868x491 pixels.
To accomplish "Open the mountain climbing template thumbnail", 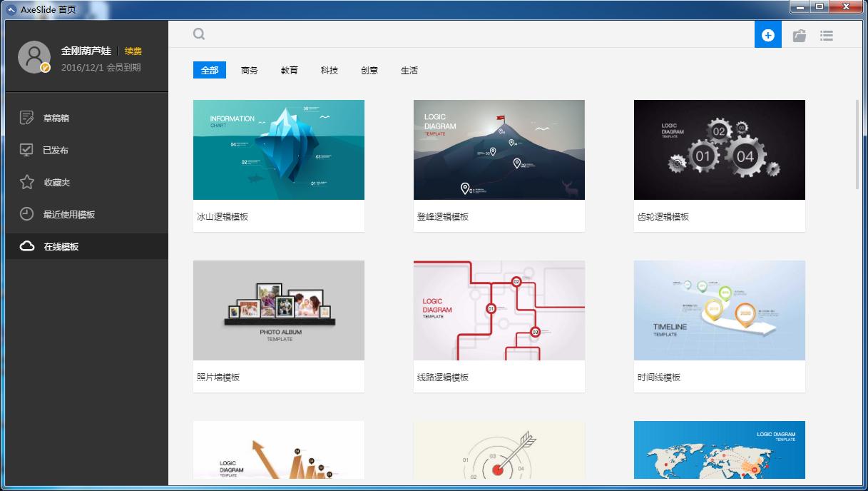I will click(499, 150).
